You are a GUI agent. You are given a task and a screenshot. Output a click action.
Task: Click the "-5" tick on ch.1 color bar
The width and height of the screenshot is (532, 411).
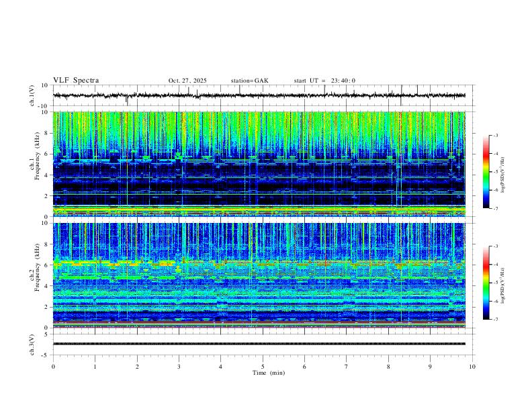pos(496,172)
